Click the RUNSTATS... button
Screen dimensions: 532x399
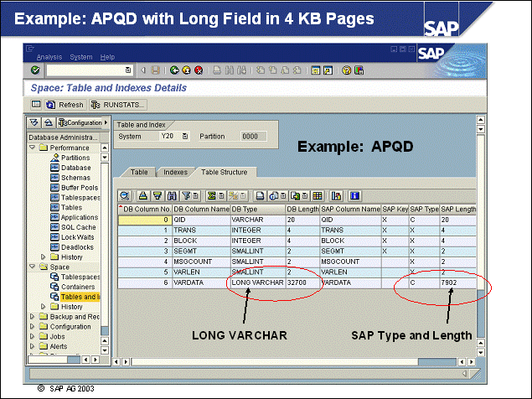tap(117, 105)
